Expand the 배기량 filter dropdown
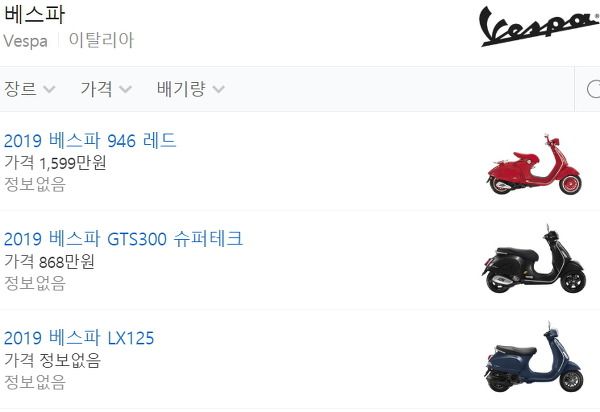 (x=190, y=89)
